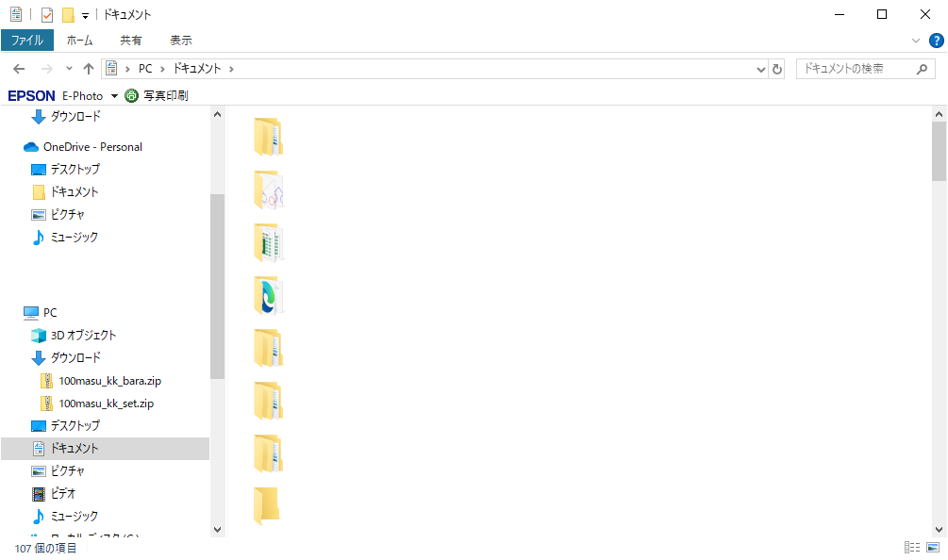The height and width of the screenshot is (560, 948).
Task: Expand the chevron before PC breadcrumb
Action: pos(127,69)
